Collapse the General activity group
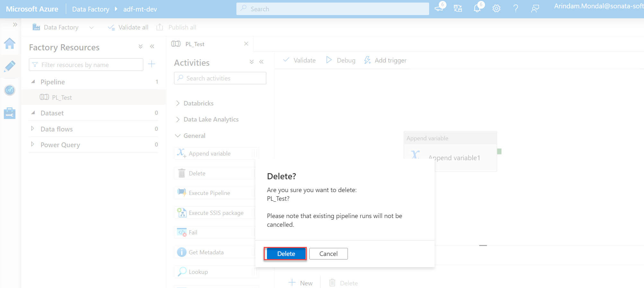Viewport: 644px width, 288px height. 178,136
